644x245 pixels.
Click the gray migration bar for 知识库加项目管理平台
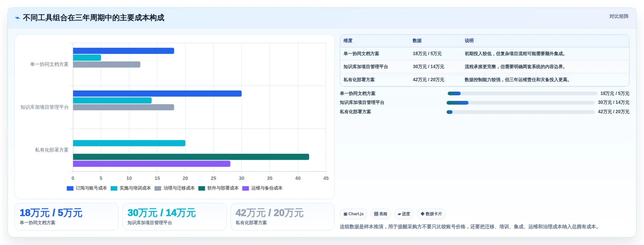click(x=123, y=107)
